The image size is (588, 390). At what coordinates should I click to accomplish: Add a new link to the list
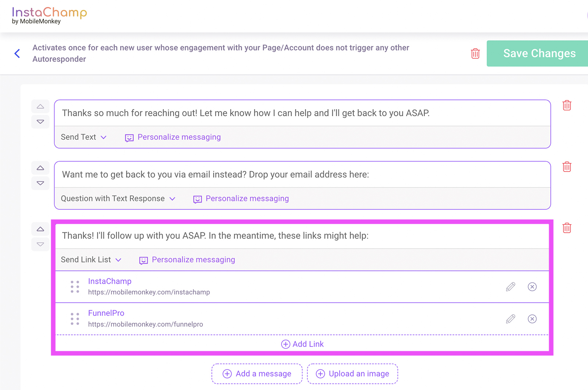tap(302, 344)
